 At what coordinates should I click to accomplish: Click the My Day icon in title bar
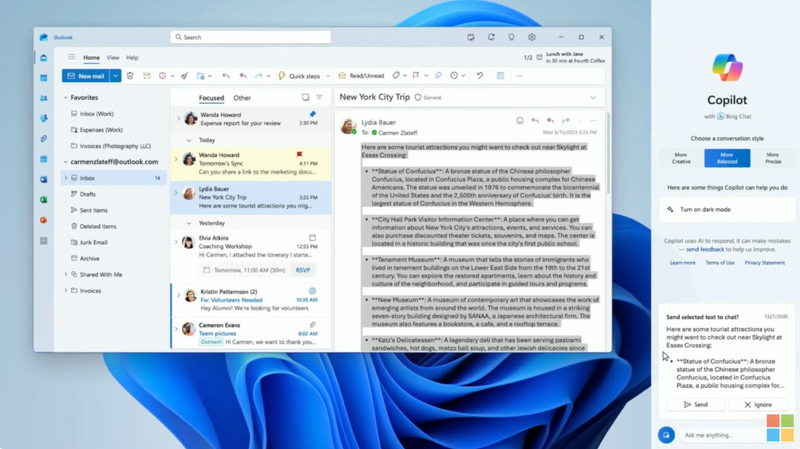click(471, 37)
